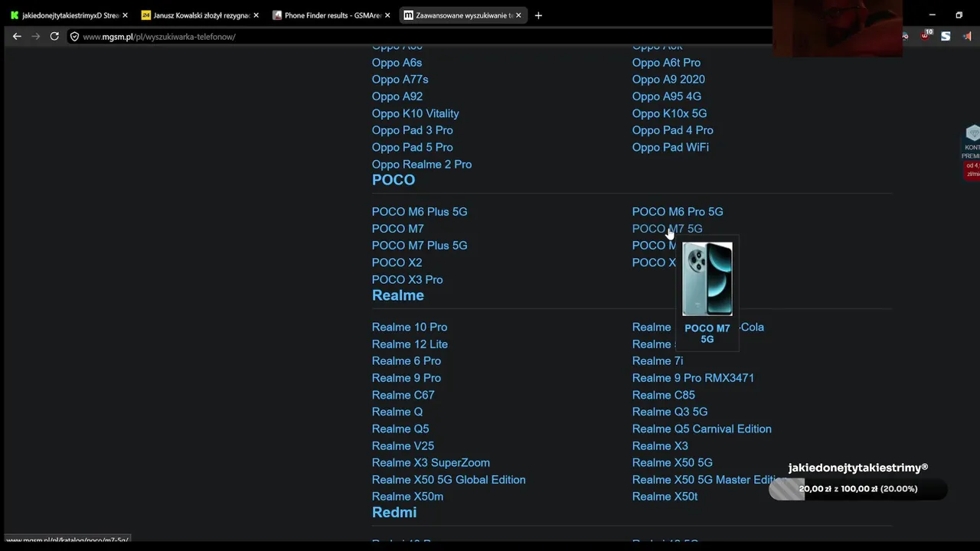Image resolution: width=980 pixels, height=551 pixels.
Task: Click the stream donation goal progress bar
Action: (858, 489)
